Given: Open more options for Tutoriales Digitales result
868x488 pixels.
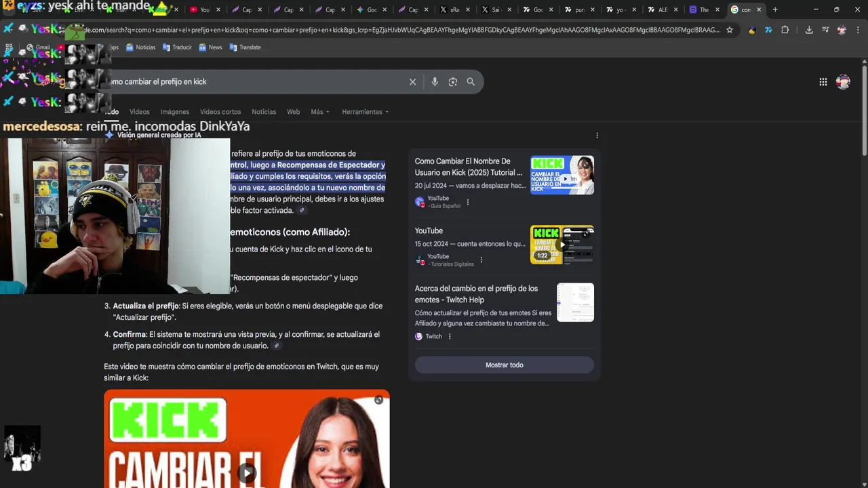Looking at the screenshot, I should pos(481,260).
